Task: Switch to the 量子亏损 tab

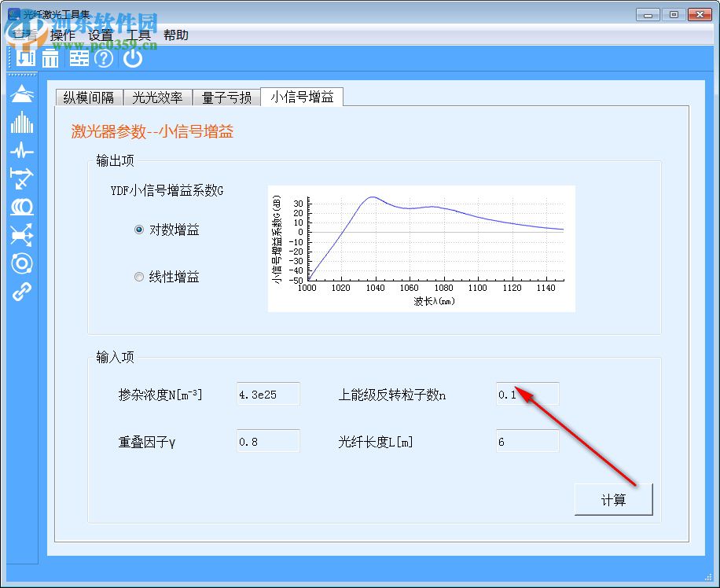Action: (x=226, y=97)
